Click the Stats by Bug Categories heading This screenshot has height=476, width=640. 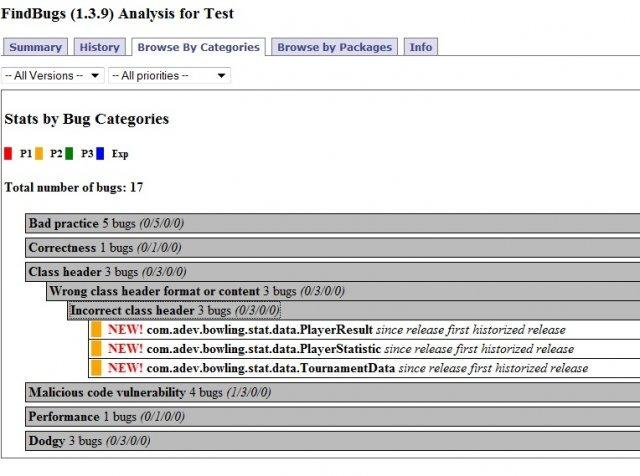click(87, 119)
